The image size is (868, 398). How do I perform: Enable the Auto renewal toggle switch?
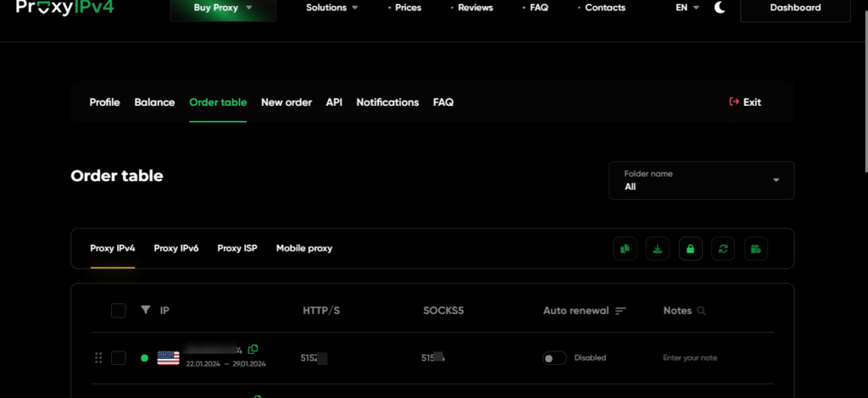[x=554, y=358]
